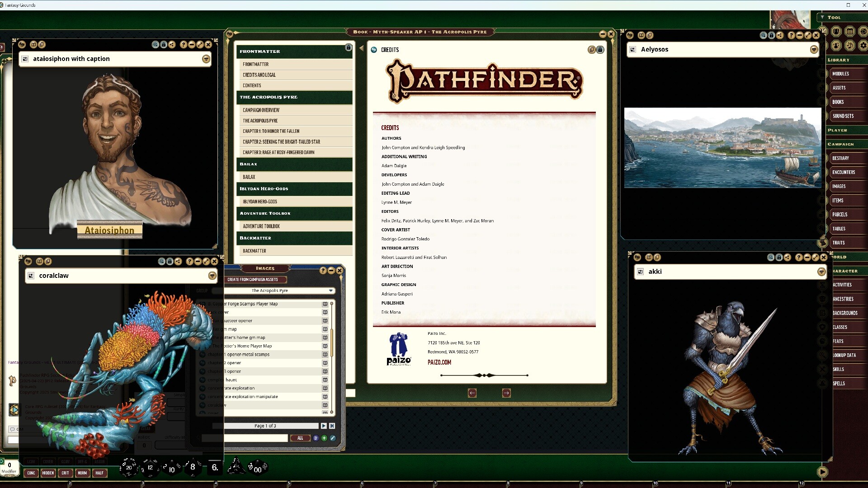Open the Tool filter funnel dropdown
868x488 pixels.
click(x=821, y=17)
